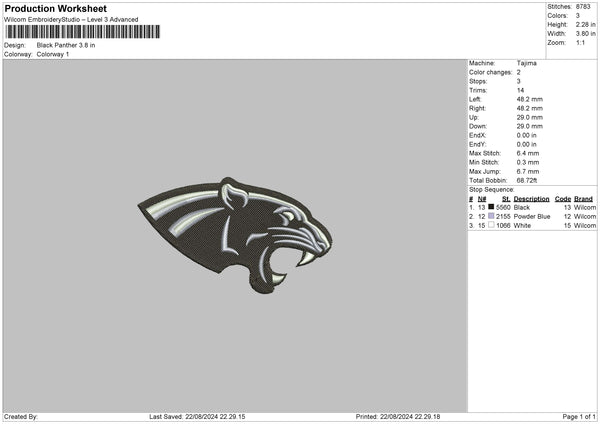Click the 'Powder Blue' description text

532,217
